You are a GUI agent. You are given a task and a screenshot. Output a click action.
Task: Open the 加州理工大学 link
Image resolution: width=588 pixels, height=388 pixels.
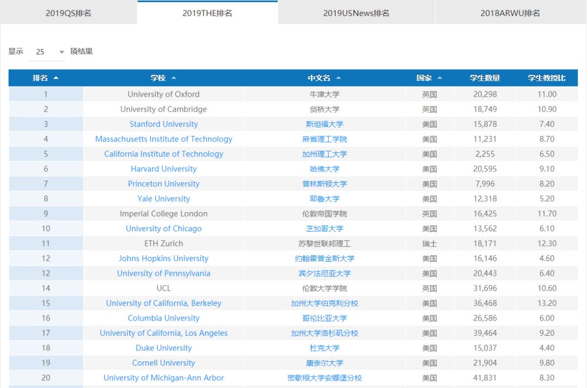click(x=324, y=154)
